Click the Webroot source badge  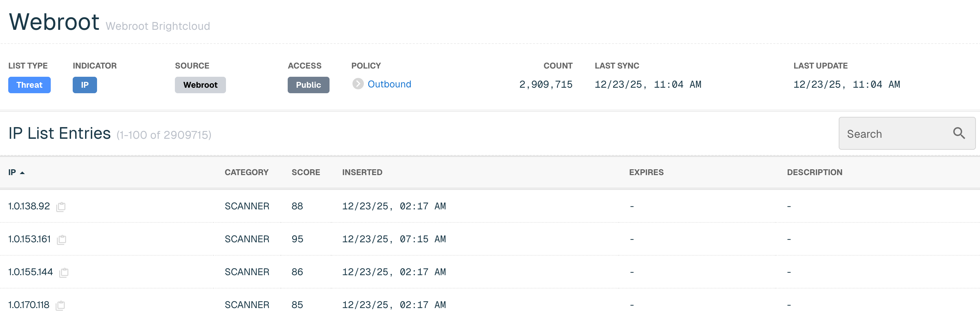pos(201,85)
